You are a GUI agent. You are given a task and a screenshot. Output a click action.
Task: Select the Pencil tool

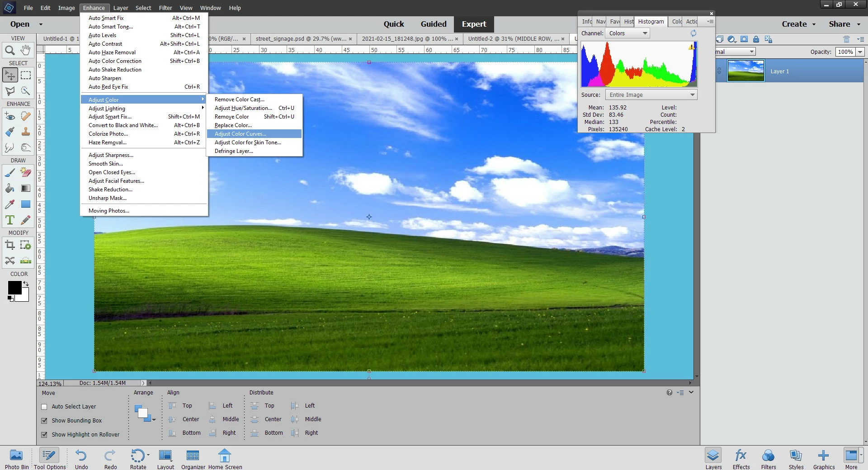pyautogui.click(x=26, y=220)
